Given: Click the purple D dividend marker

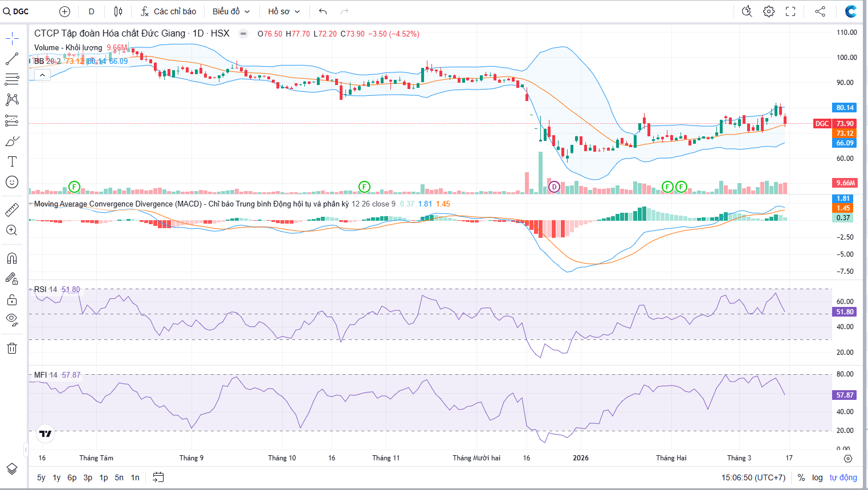Looking at the screenshot, I should pos(554,187).
